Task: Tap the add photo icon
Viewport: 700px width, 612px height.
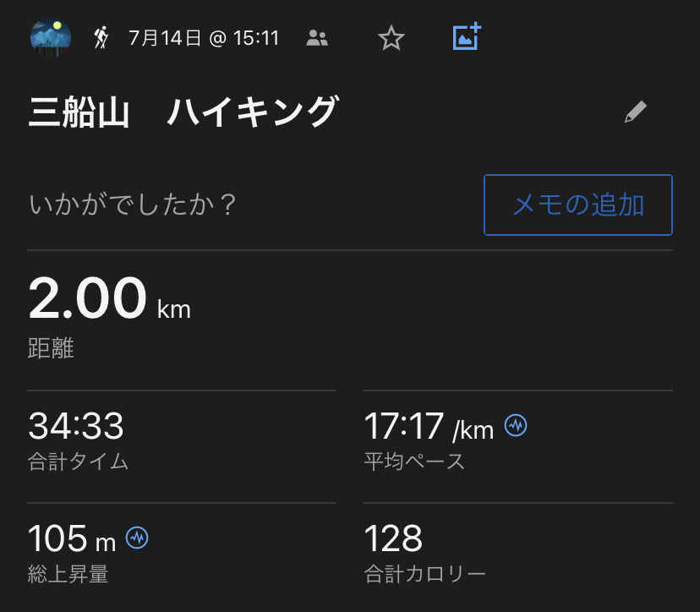Action: (x=466, y=36)
